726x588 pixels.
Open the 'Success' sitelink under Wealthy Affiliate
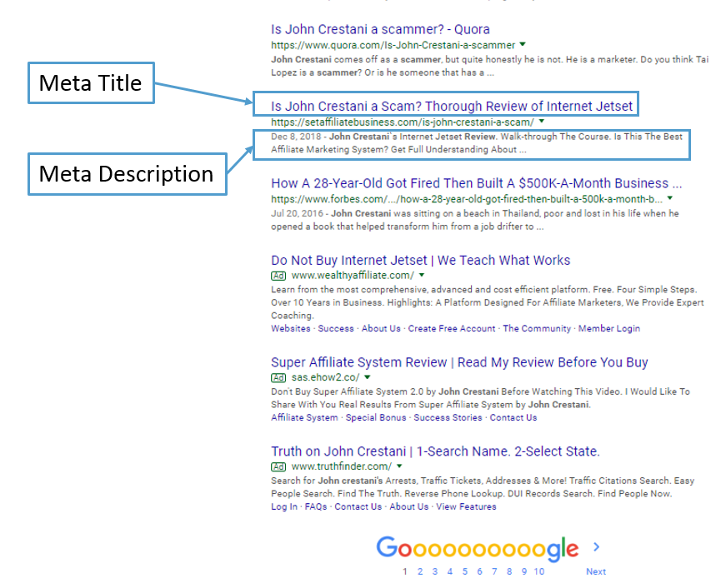(336, 328)
